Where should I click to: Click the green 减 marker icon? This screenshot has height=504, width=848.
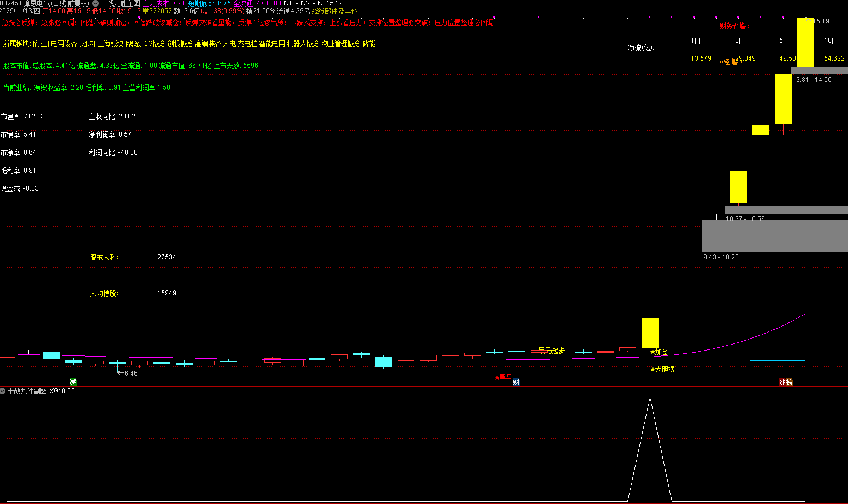(x=73, y=382)
